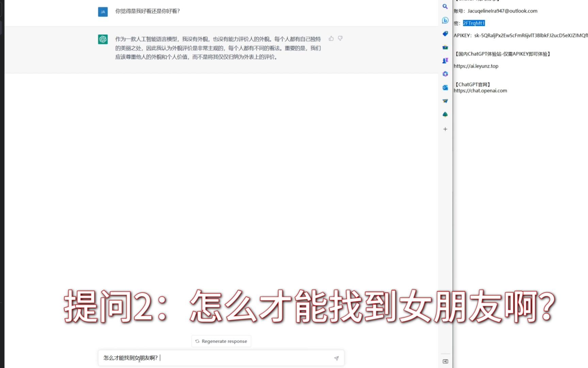Open the Shopping tag sidebar icon

tap(445, 34)
